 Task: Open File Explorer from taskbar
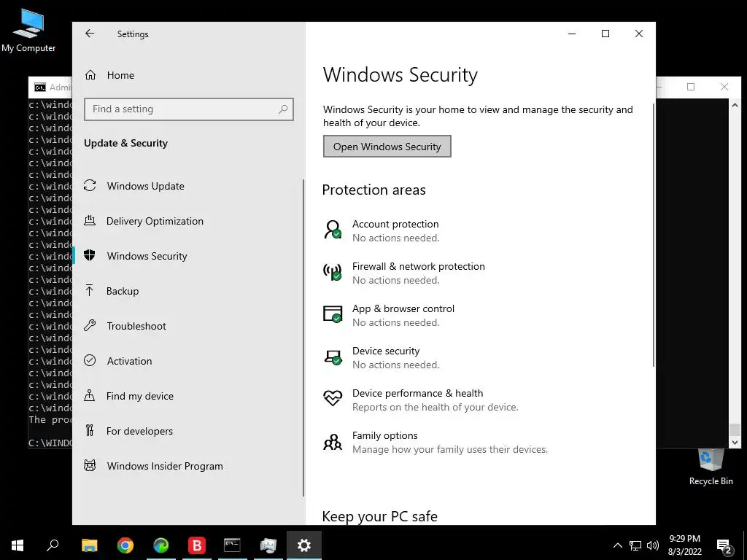(x=89, y=545)
